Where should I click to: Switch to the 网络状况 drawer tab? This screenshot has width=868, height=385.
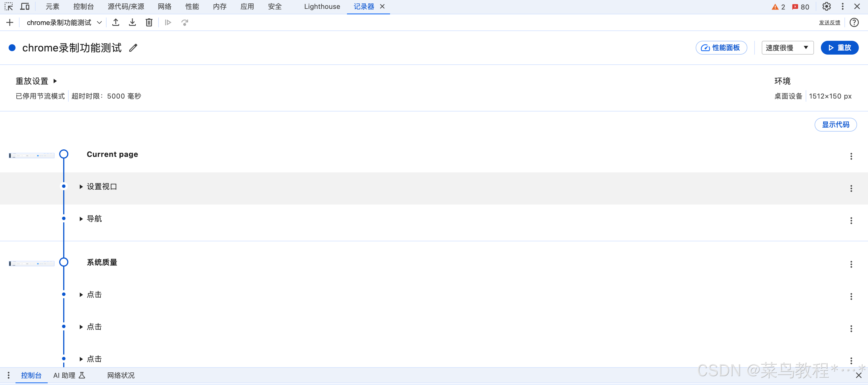point(121,375)
